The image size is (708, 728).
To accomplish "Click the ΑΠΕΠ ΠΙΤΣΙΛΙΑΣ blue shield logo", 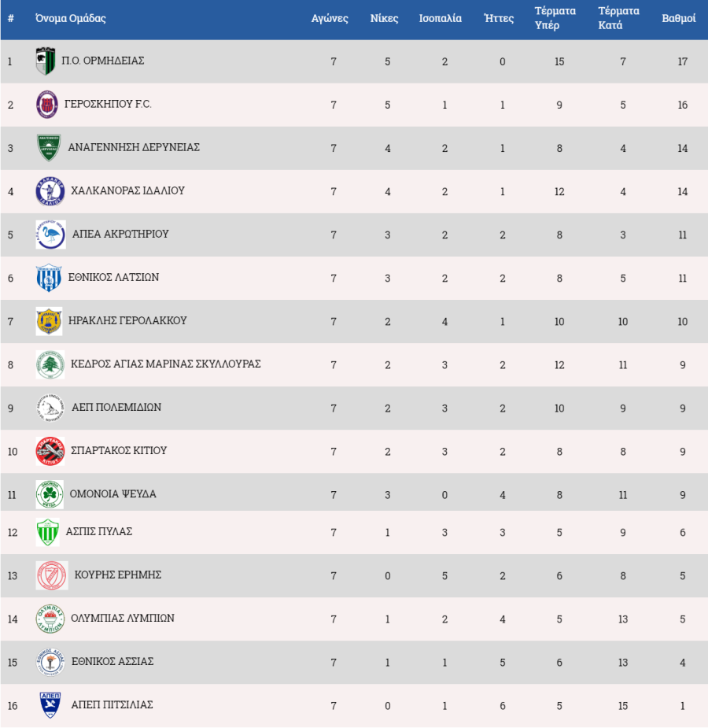I will pos(50,705).
